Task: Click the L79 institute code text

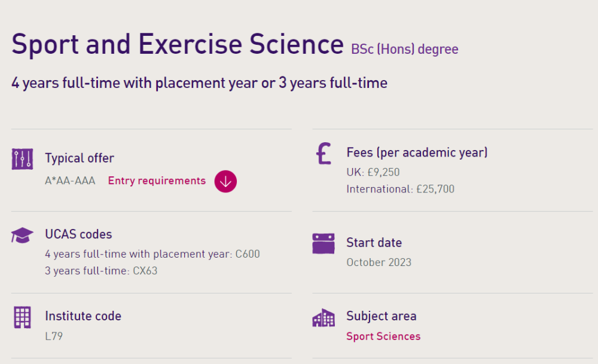Action: [54, 336]
